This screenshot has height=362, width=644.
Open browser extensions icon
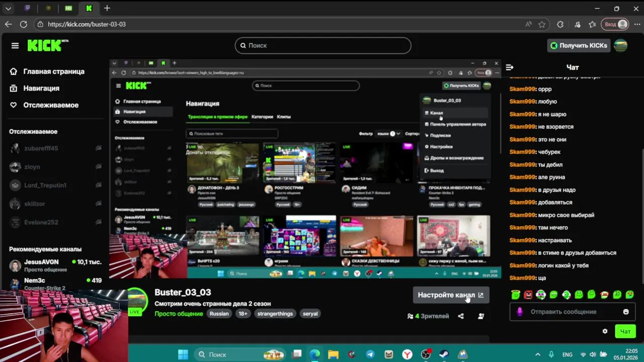pyautogui.click(x=560, y=24)
